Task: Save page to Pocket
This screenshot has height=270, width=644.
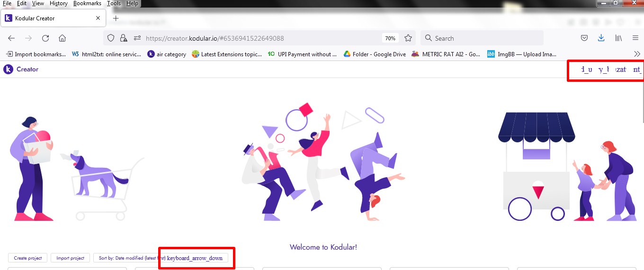Action: [x=585, y=38]
